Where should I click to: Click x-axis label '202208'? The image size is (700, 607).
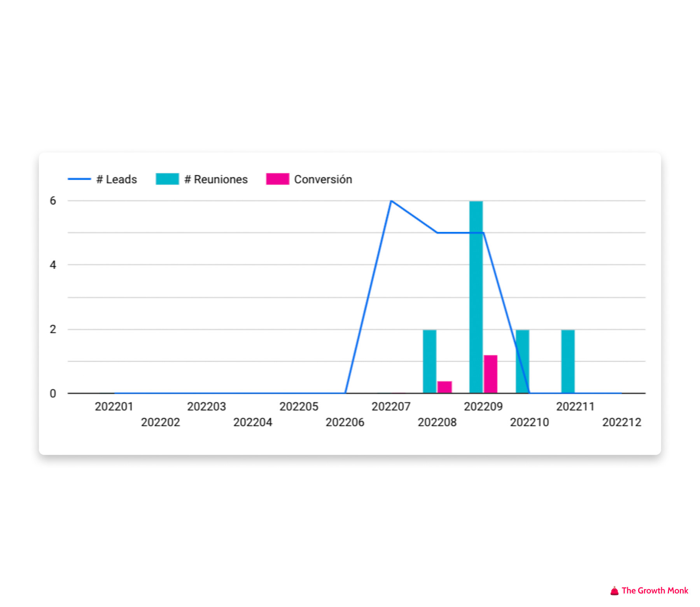coord(437,422)
